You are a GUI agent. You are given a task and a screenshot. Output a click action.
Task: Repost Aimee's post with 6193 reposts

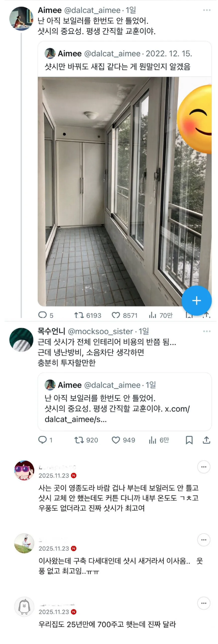79,315
